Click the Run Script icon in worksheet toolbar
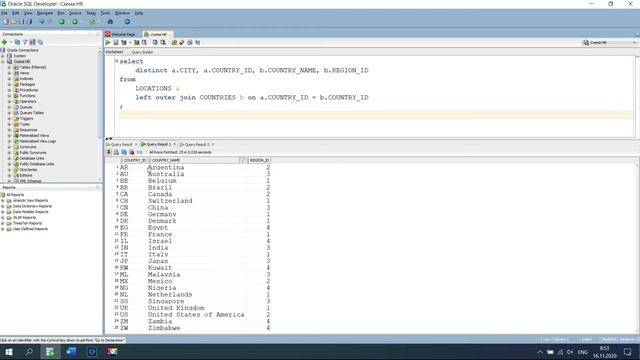The width and height of the screenshot is (640, 360). pos(116,42)
